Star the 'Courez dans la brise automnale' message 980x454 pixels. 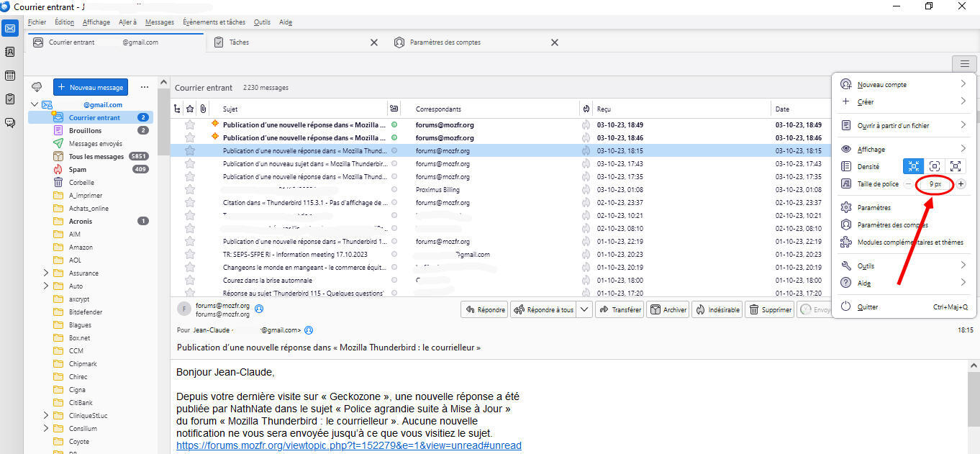coord(190,281)
